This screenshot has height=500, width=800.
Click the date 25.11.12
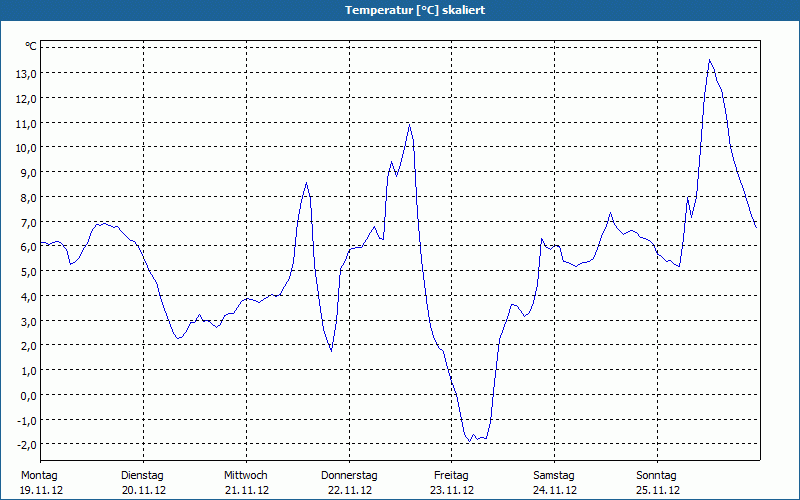(658, 490)
